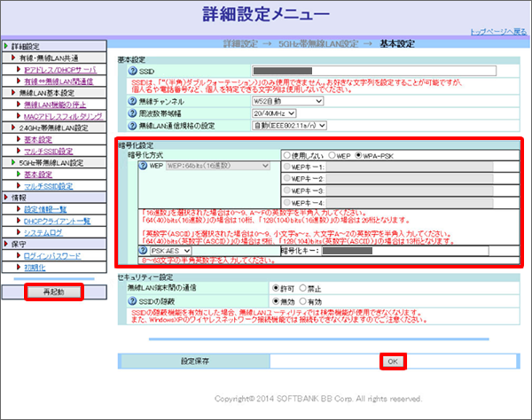Select WPA-PSK encryption radio button
Image resolution: width=532 pixels, height=420 pixels.
point(358,156)
